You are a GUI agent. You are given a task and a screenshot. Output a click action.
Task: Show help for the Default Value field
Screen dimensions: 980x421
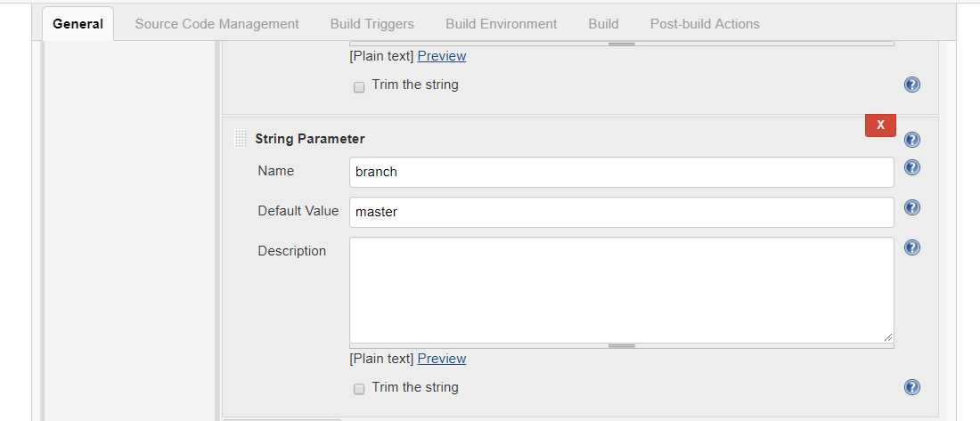[x=912, y=207]
